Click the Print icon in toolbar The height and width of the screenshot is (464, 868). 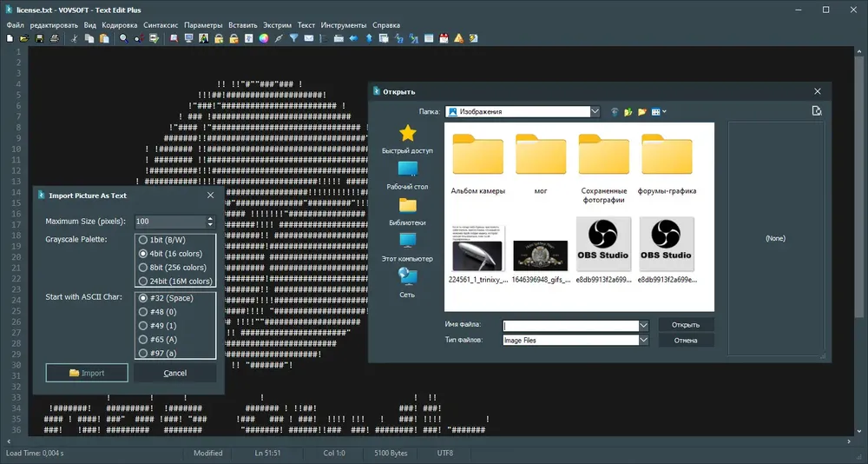tap(54, 38)
